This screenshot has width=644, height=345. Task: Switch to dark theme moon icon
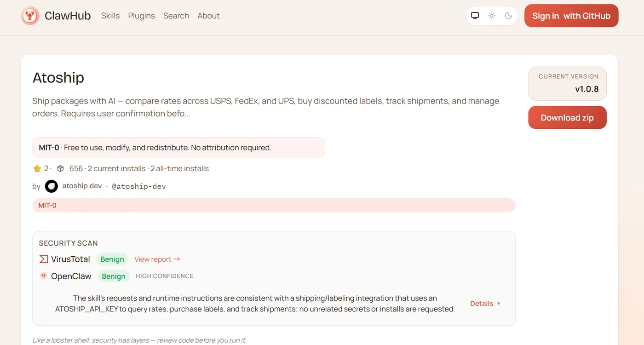click(508, 16)
